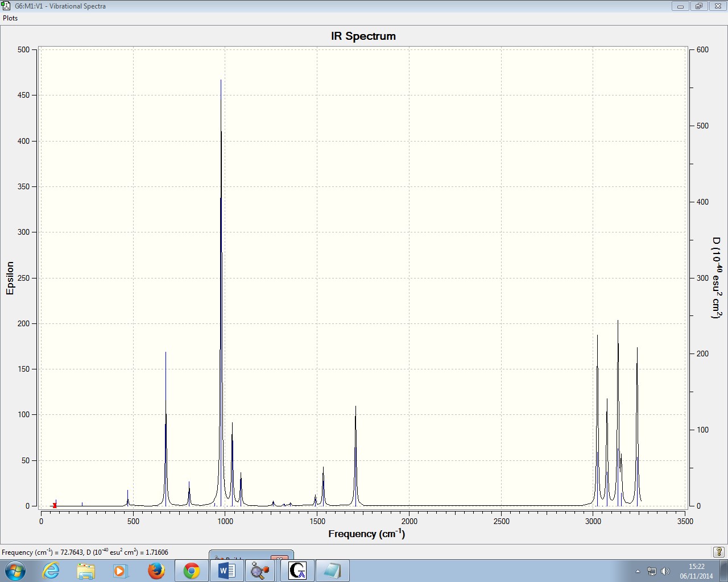
Task: Switch to GaussView taskbar icon
Action: [x=297, y=571]
